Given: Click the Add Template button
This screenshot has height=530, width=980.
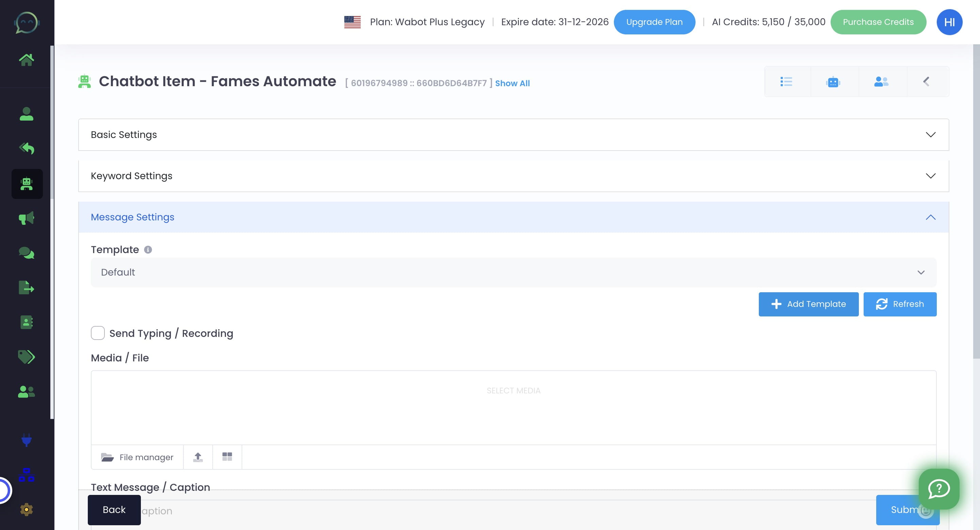Looking at the screenshot, I should pyautogui.click(x=808, y=304).
